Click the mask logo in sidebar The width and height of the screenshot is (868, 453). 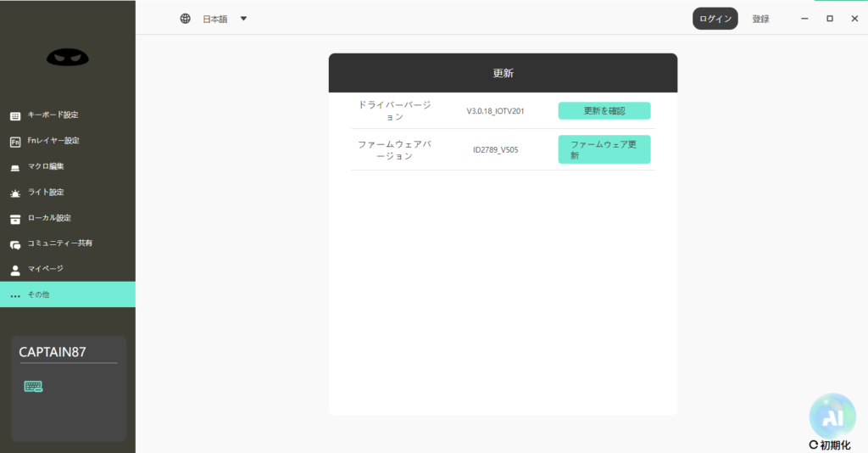pyautogui.click(x=68, y=57)
